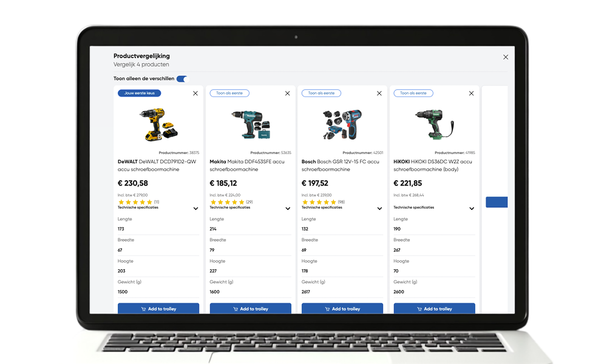
Task: Click HiKOKI Breedte value 267
Action: coord(397,251)
